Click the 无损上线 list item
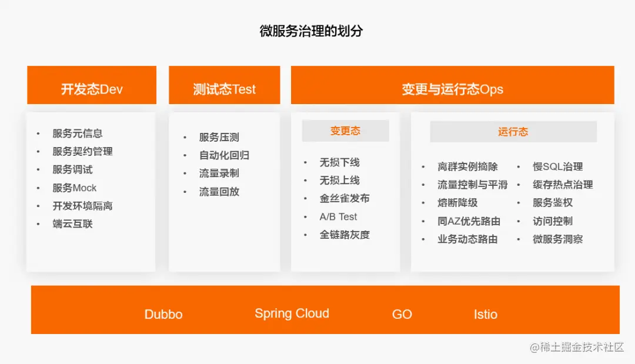This screenshot has width=635, height=364. tap(339, 180)
